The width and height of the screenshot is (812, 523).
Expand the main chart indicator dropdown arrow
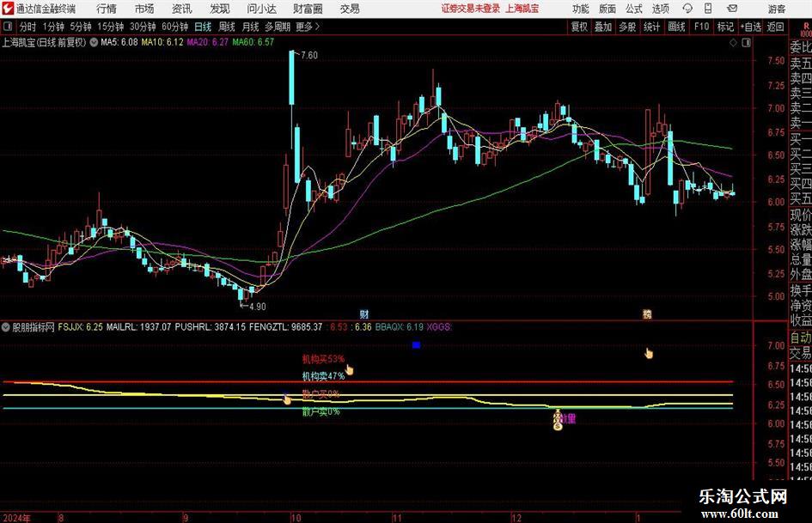pyautogui.click(x=94, y=42)
